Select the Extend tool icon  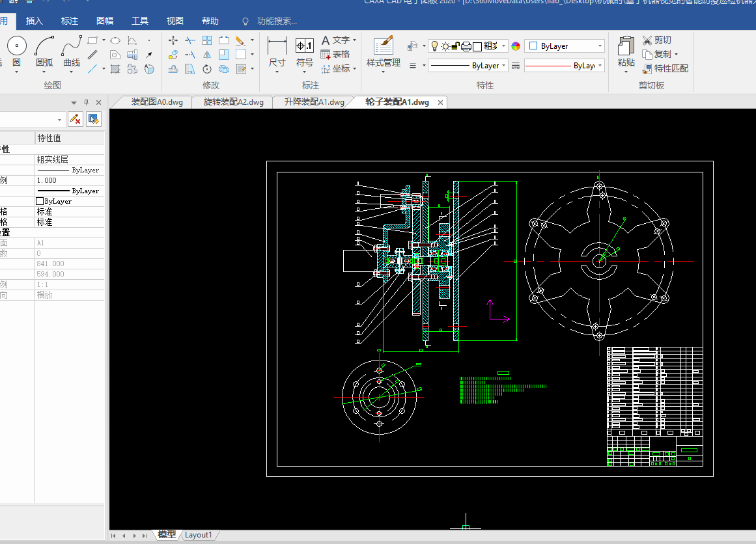tap(190, 55)
